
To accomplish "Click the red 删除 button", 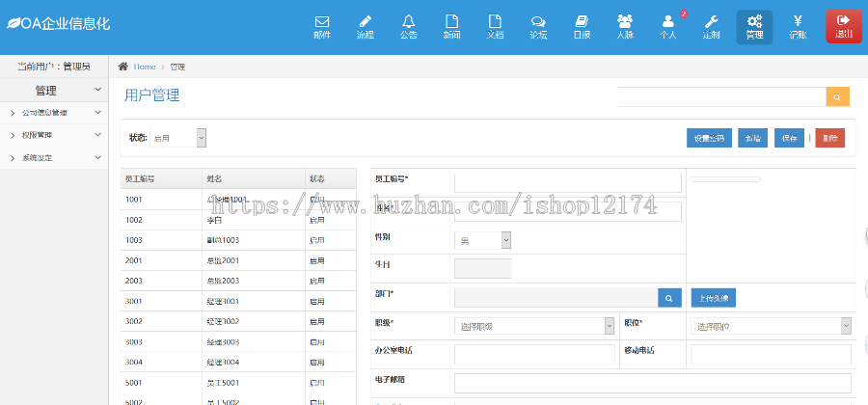I will click(829, 138).
